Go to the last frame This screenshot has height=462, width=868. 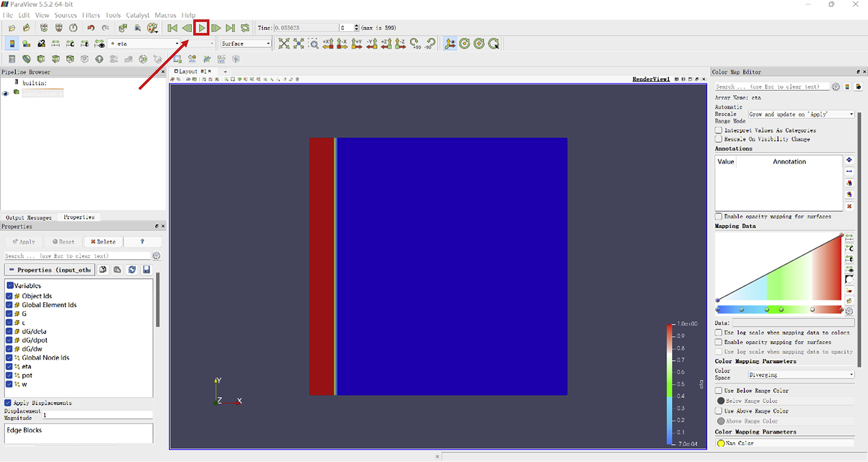[x=230, y=28]
